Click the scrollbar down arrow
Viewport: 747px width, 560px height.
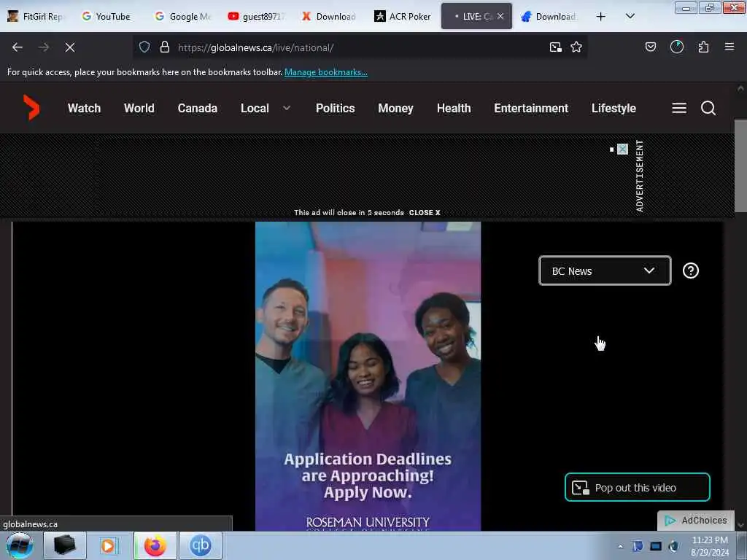[740, 525]
